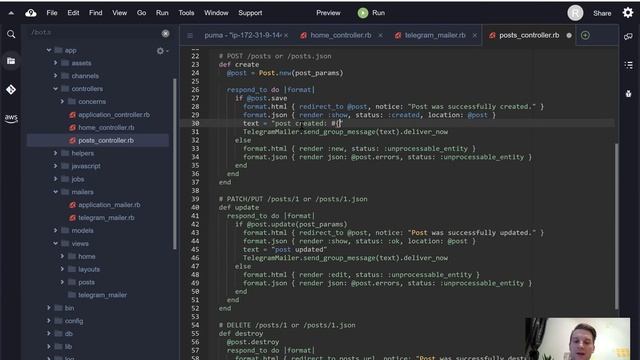The image size is (640, 360).
Task: Click line number 40 in the gutter
Action: (x=196, y=207)
